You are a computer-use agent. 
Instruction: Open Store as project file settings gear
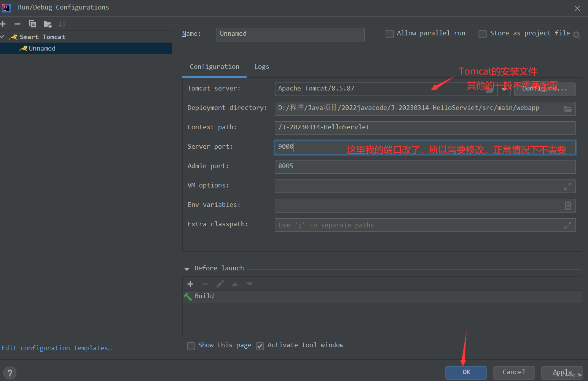(577, 35)
